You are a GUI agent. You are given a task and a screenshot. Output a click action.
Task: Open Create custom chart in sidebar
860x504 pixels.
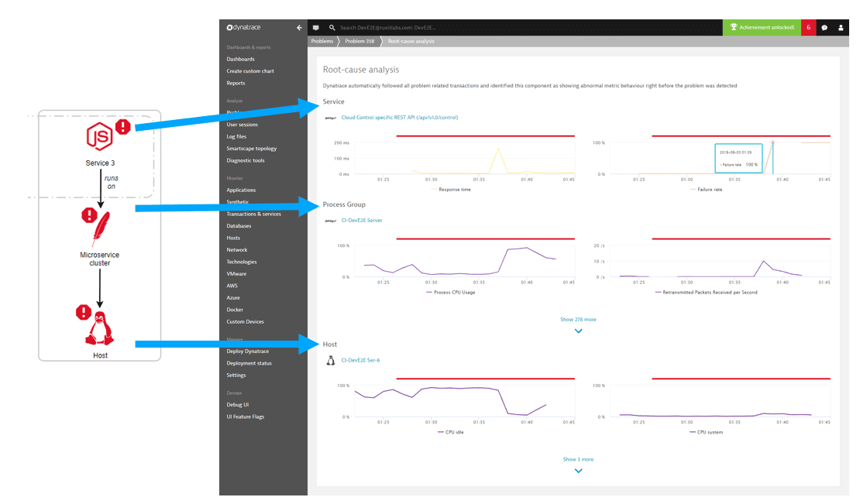click(x=250, y=71)
